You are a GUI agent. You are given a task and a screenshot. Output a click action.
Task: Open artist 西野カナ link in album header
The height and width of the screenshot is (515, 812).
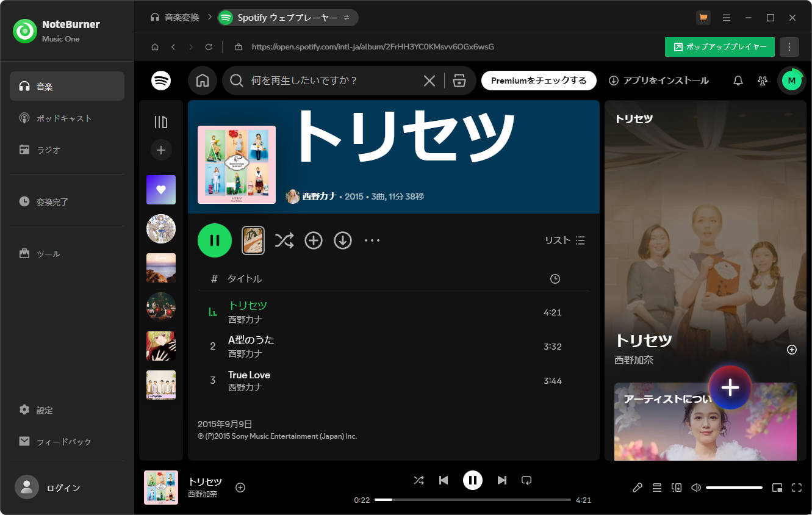(320, 196)
